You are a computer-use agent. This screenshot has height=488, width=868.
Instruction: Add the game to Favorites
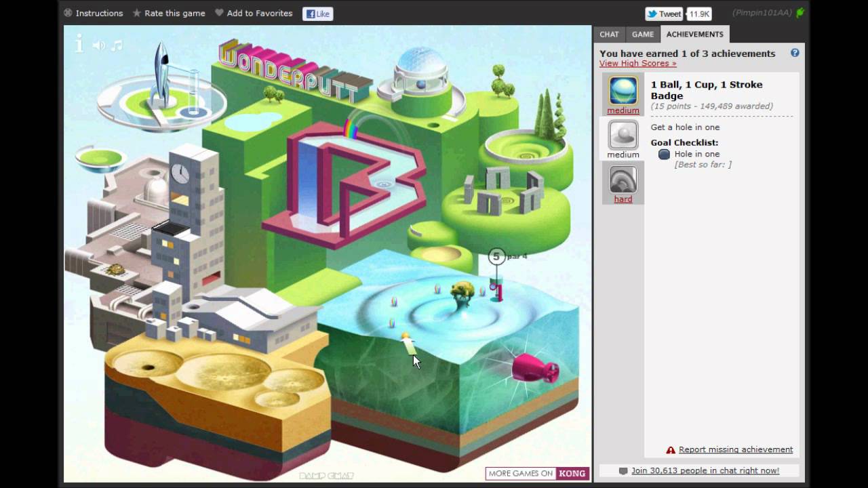tap(254, 13)
